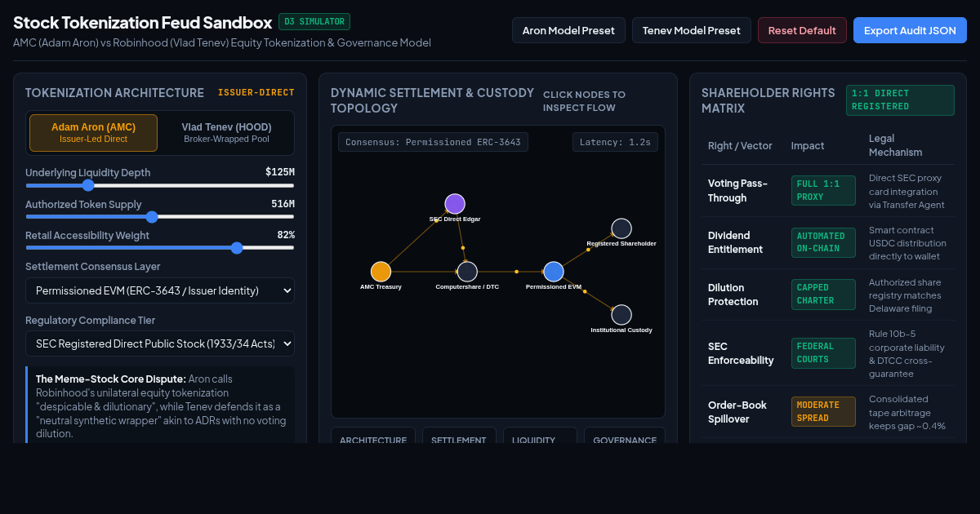Adjust the Retail Accessibility Weight slider
The height and width of the screenshot is (514, 980).
point(160,248)
